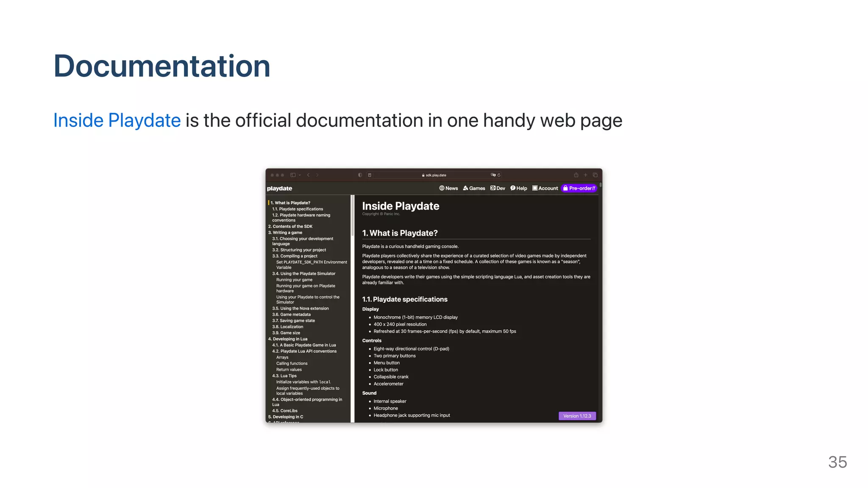The image size is (868, 488).
Task: Click the 'Inside Playdate' page title
Action: tap(401, 206)
